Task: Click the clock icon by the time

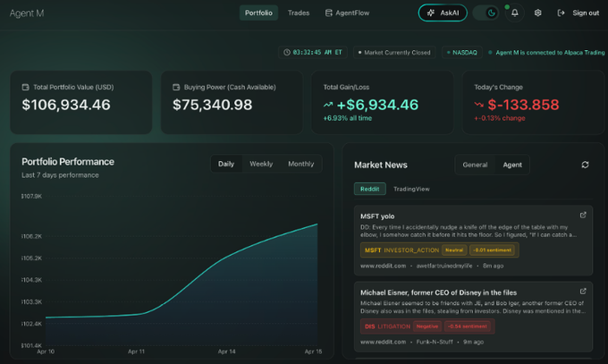Action: pos(287,53)
